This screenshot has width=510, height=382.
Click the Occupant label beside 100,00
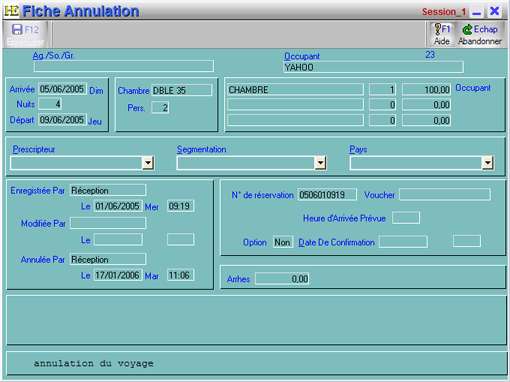coord(473,88)
